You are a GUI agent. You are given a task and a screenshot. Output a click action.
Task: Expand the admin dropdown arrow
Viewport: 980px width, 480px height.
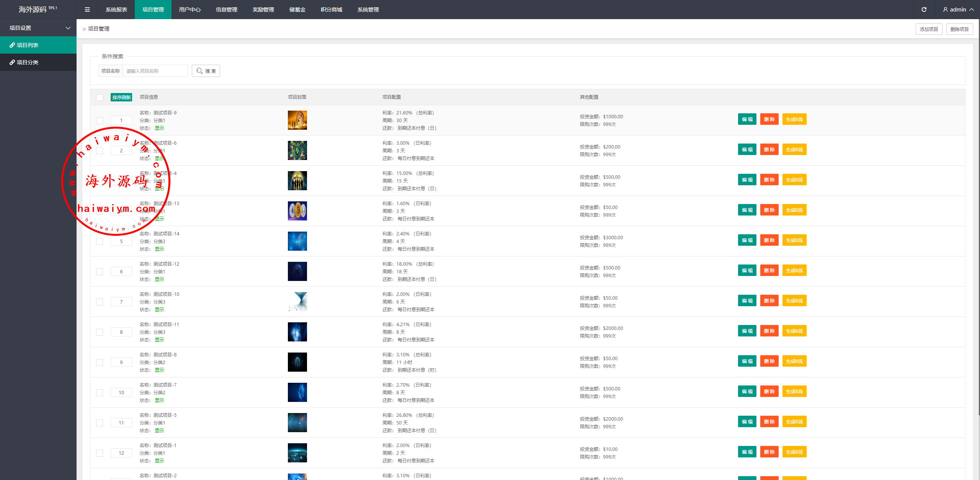(x=972, y=10)
